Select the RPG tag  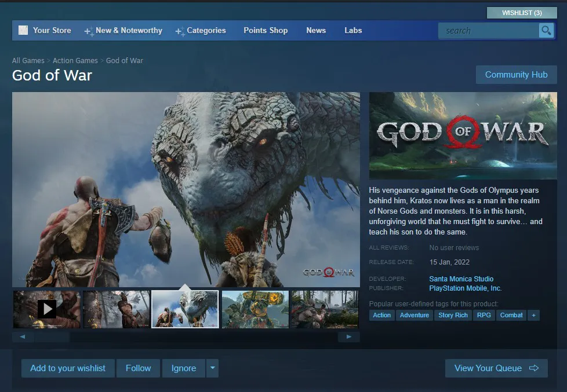[x=484, y=315]
